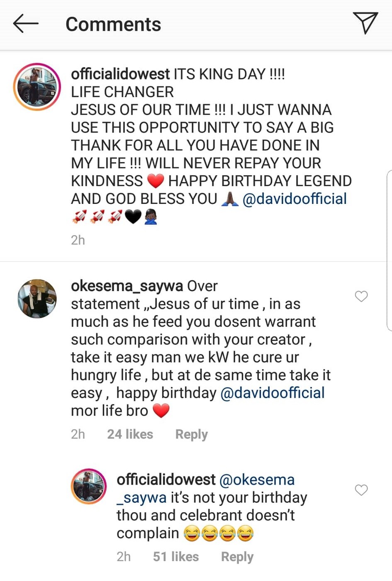Tap the Comments header title
The width and height of the screenshot is (392, 581).
pos(113,24)
